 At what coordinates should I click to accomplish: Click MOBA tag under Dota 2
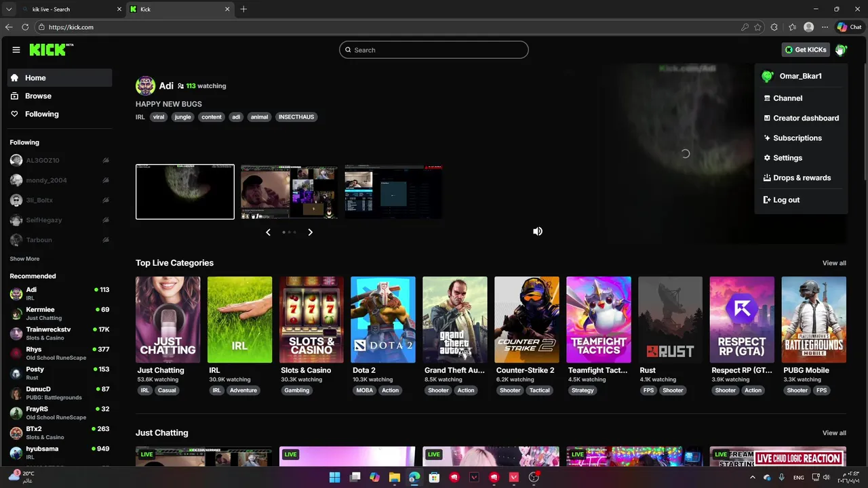pos(365,390)
